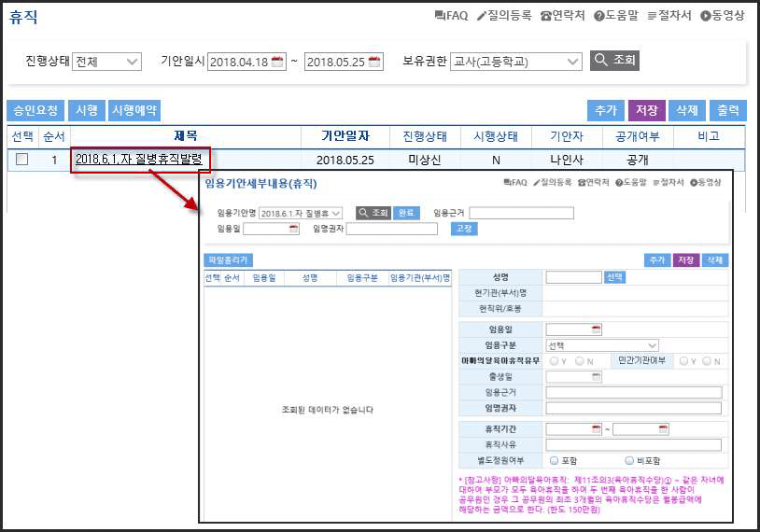Click the 기안일자 column header

point(345,136)
